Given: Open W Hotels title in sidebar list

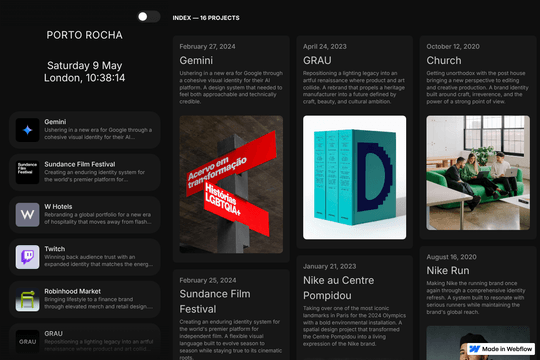Looking at the screenshot, I should click(58, 207).
